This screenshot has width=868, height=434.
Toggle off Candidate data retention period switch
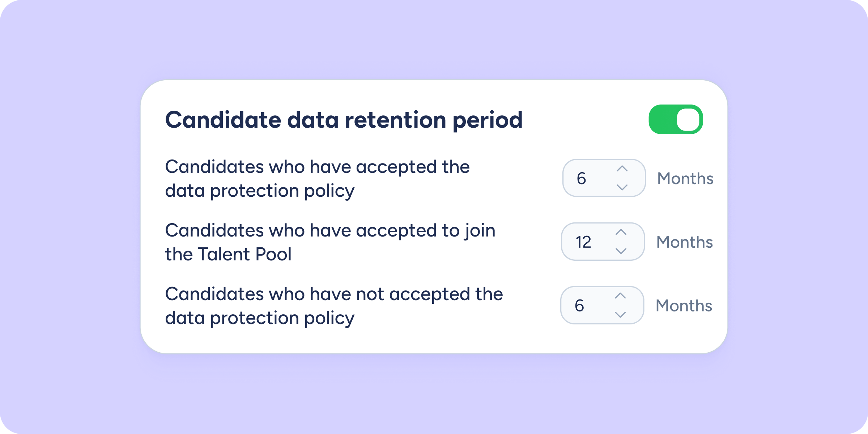(x=676, y=119)
